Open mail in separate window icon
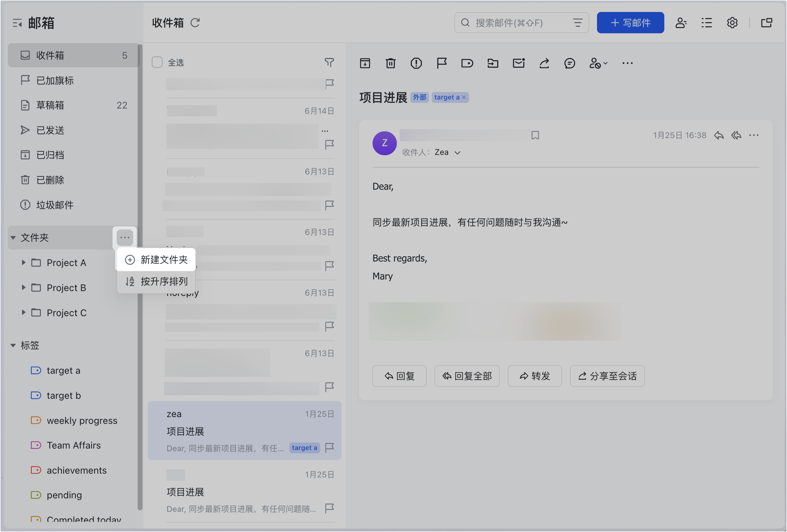 tap(767, 23)
